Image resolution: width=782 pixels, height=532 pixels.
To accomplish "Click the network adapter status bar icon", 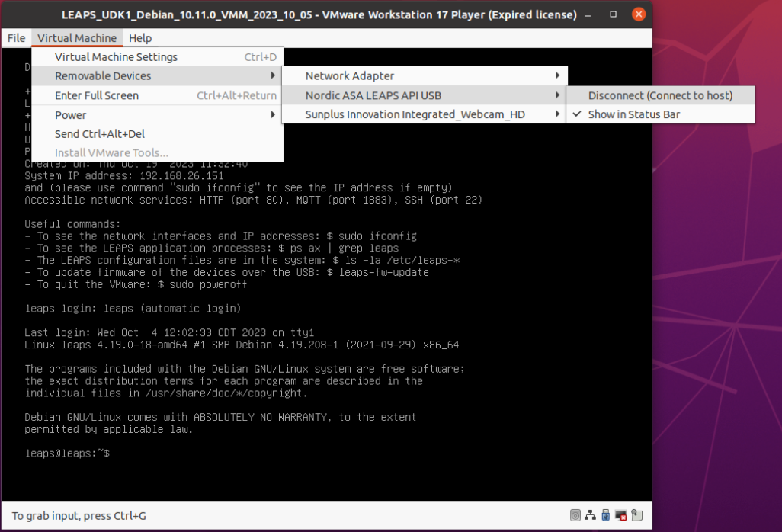I will (x=591, y=515).
